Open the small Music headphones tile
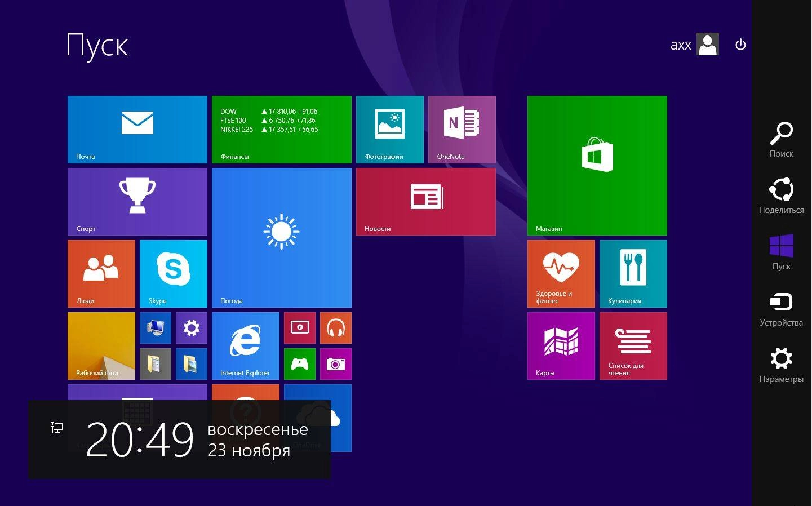Screen dimensions: 812x506 click(336, 328)
